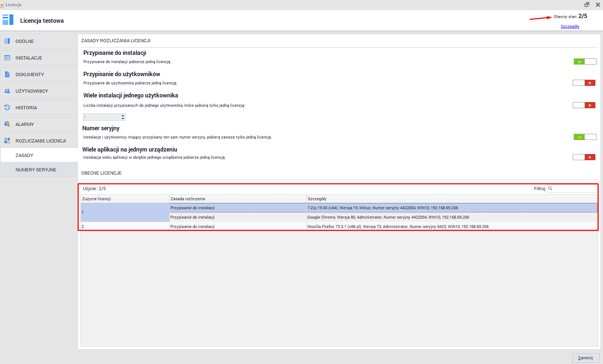Select the Mozilla Firefox license row

point(398,227)
